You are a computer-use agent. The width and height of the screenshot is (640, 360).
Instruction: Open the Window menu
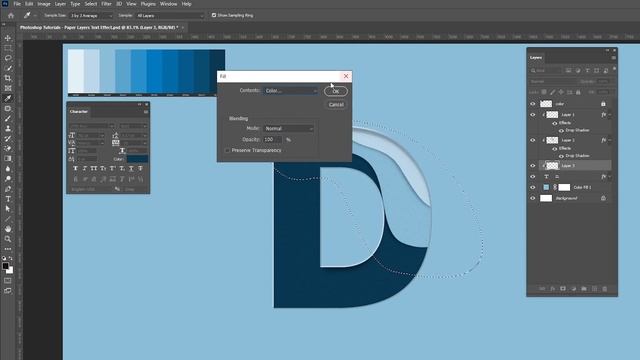click(168, 4)
